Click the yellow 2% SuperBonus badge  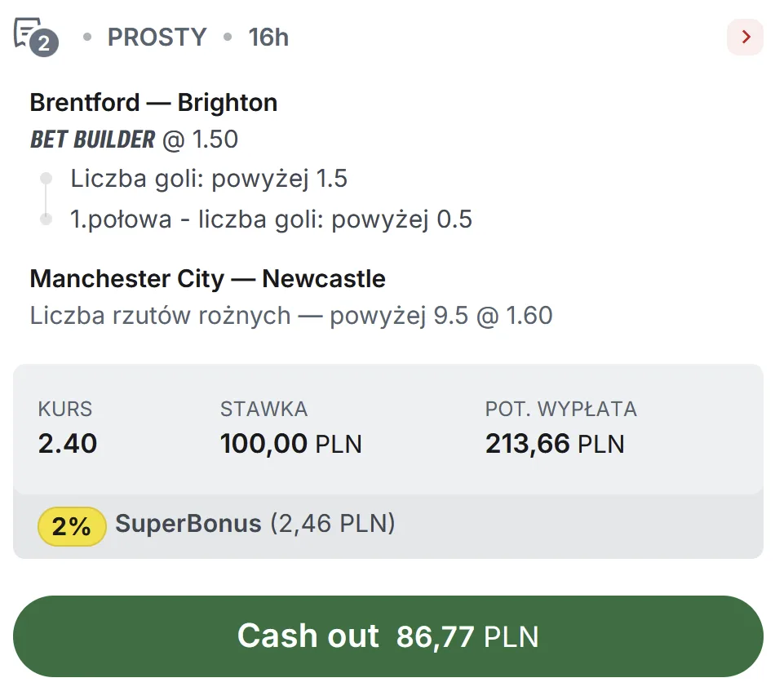(x=71, y=526)
